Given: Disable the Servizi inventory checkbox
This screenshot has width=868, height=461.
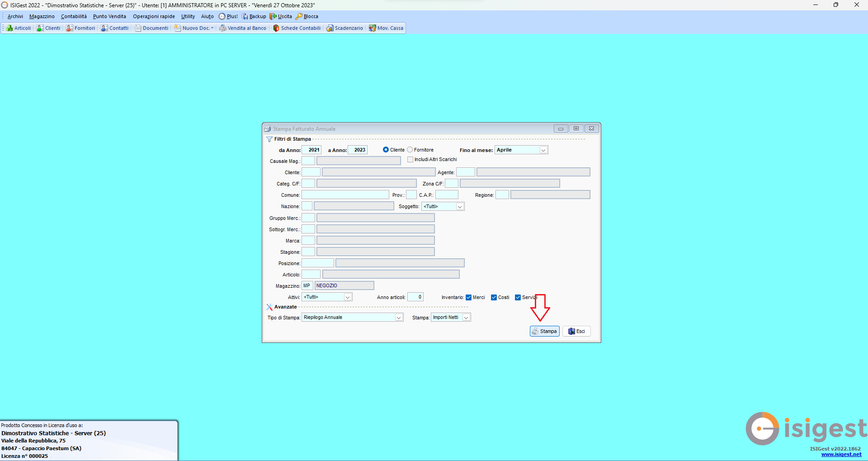Looking at the screenshot, I should 518,297.
